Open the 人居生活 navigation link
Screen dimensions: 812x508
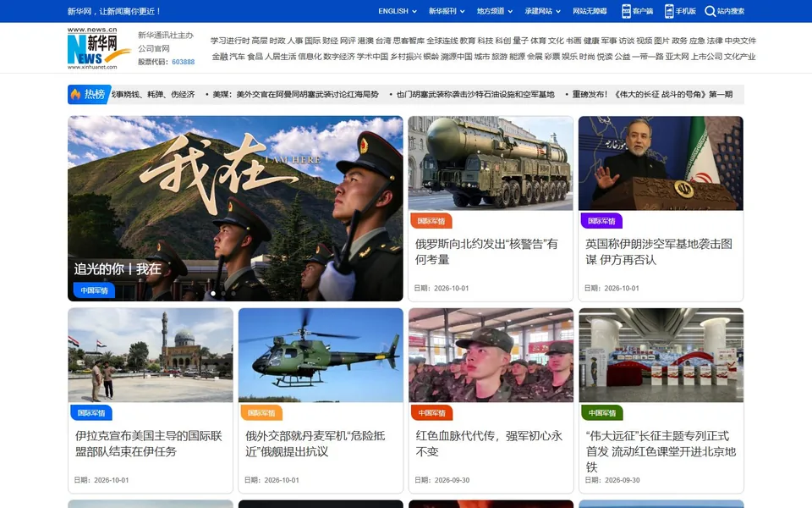[x=281, y=57]
